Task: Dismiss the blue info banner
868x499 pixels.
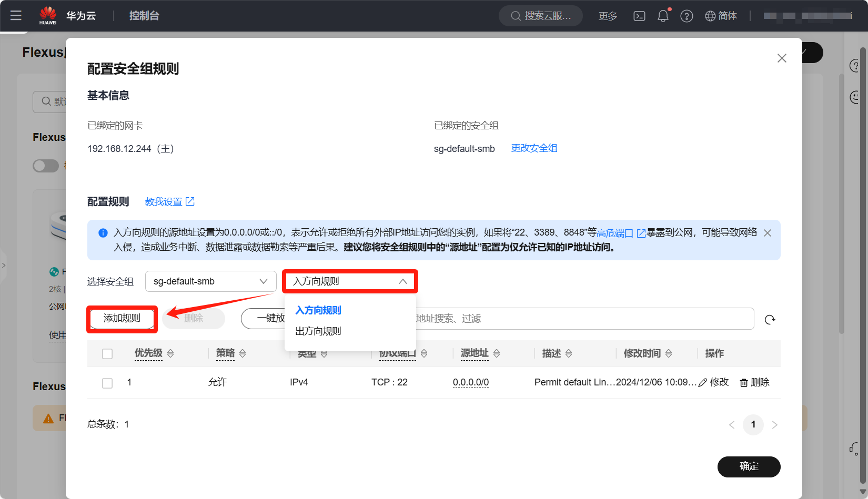Action: click(768, 233)
